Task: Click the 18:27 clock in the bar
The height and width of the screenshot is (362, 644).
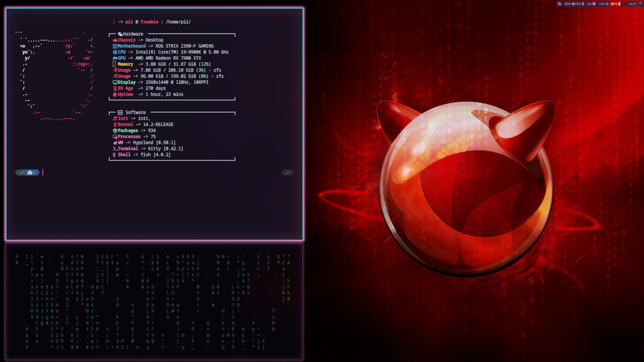Action: (x=632, y=4)
